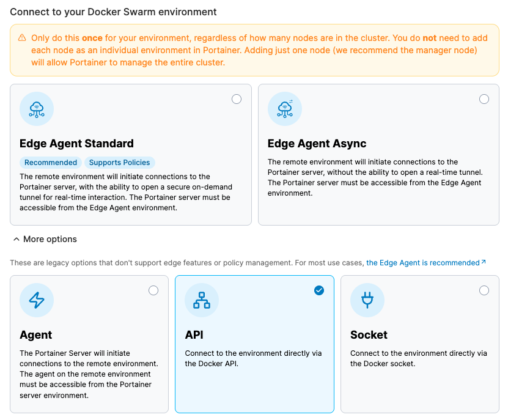Click the Agent lightning bolt icon
This screenshot has width=508, height=420.
point(37,300)
